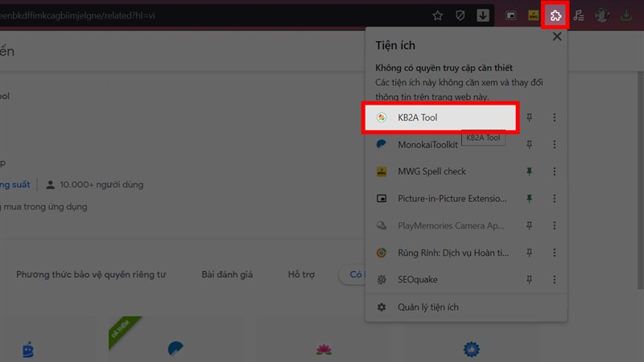
Task: Open the Picture-in-Picture toolbar icon
Action: point(510,15)
